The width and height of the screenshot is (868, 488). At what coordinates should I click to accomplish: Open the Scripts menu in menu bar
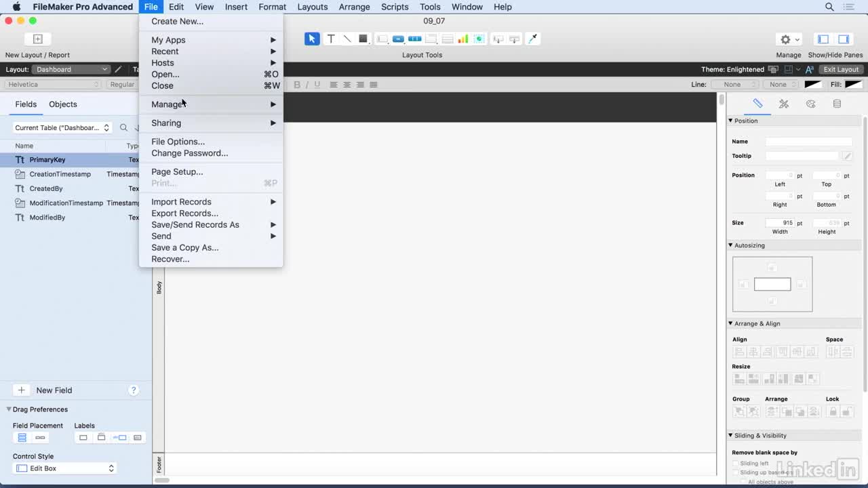pos(395,7)
